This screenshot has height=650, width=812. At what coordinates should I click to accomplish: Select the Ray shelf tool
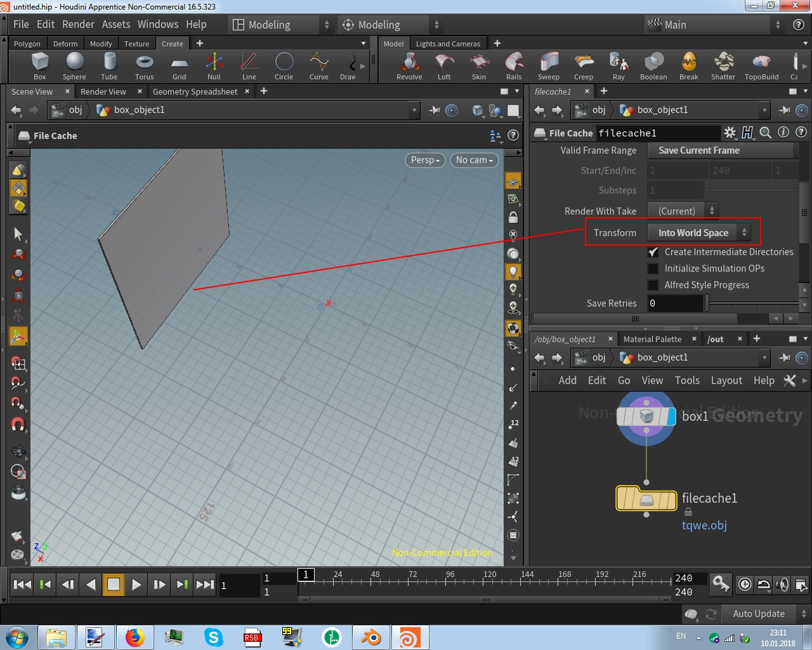click(619, 67)
